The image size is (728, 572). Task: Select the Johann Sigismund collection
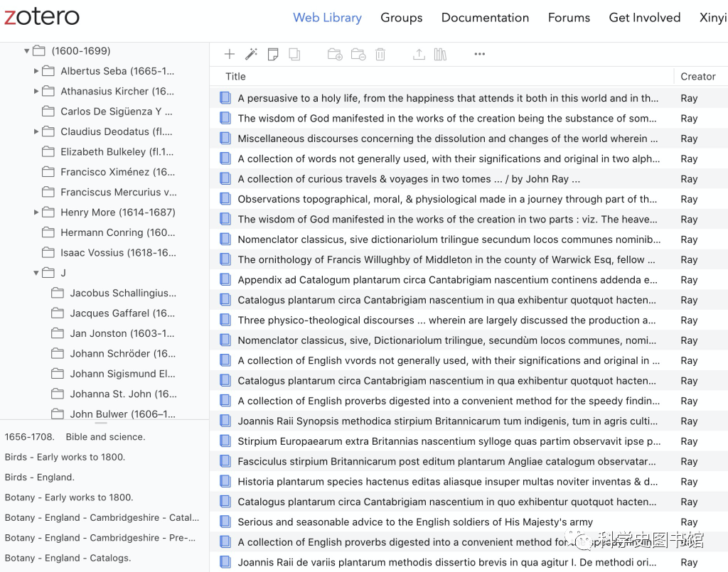[122, 374]
